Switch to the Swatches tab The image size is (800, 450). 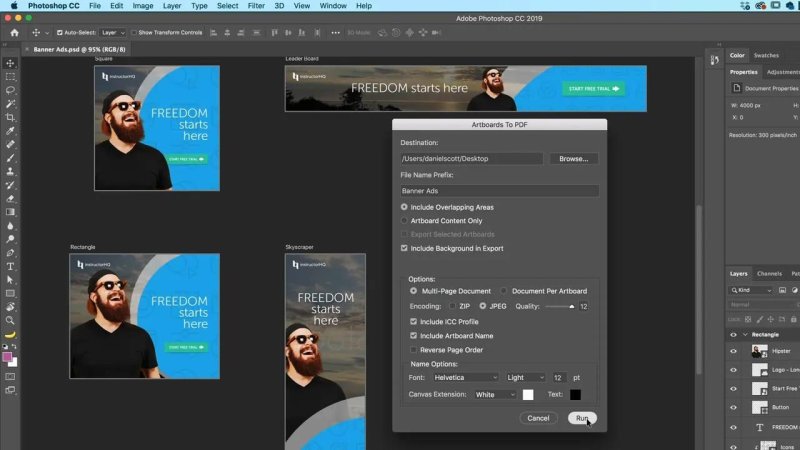pos(766,55)
